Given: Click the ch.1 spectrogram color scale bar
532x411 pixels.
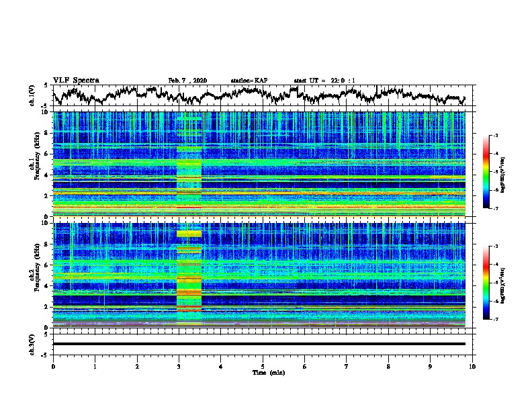Looking at the screenshot, I should [x=486, y=172].
